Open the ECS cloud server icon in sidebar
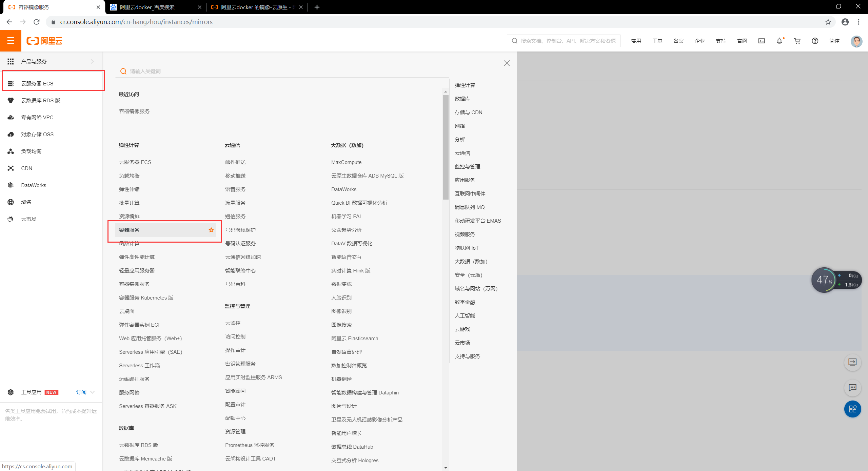 (11, 83)
